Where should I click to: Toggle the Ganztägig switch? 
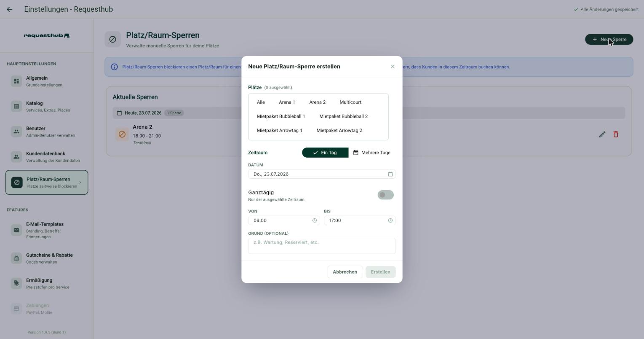(385, 195)
